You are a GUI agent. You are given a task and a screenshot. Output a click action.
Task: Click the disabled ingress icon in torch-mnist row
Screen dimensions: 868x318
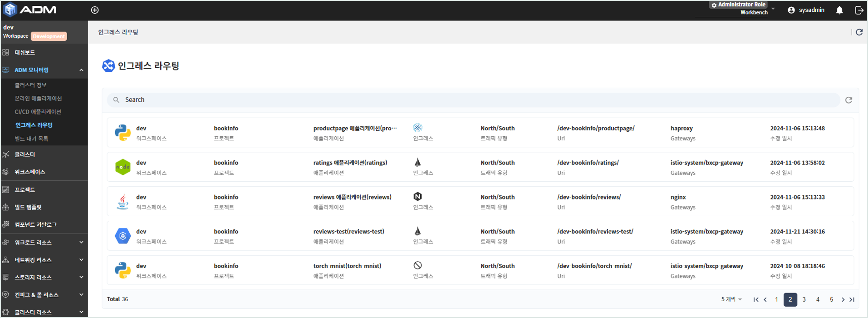click(418, 265)
